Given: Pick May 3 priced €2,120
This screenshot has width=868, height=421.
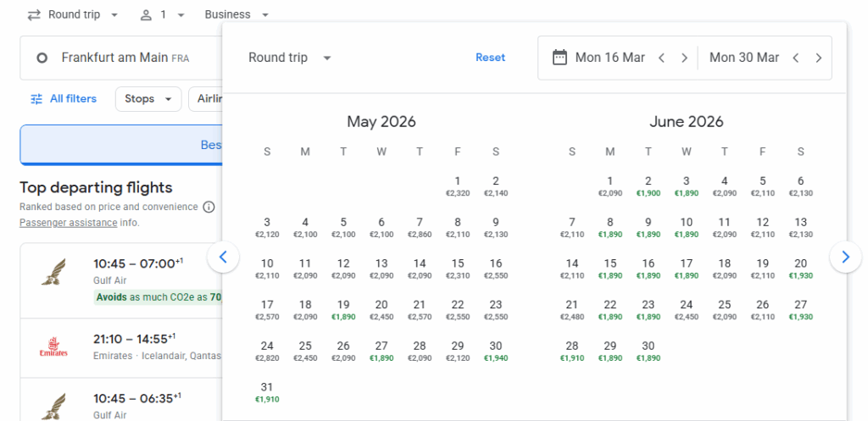Looking at the screenshot, I should [267, 227].
